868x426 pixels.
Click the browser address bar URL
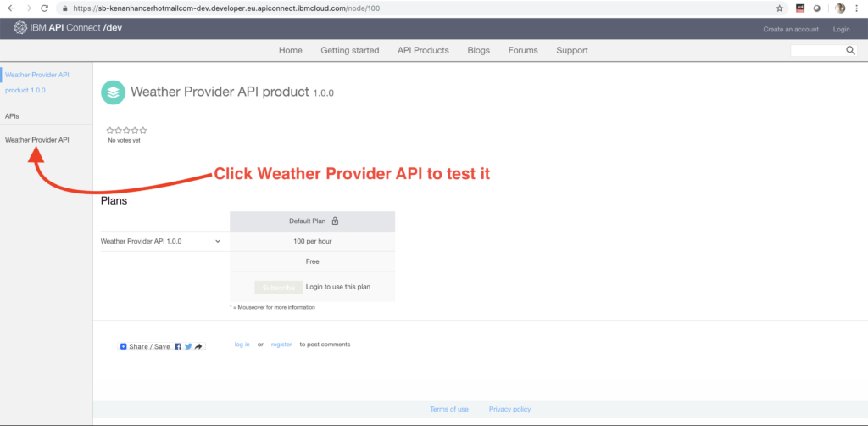click(226, 8)
